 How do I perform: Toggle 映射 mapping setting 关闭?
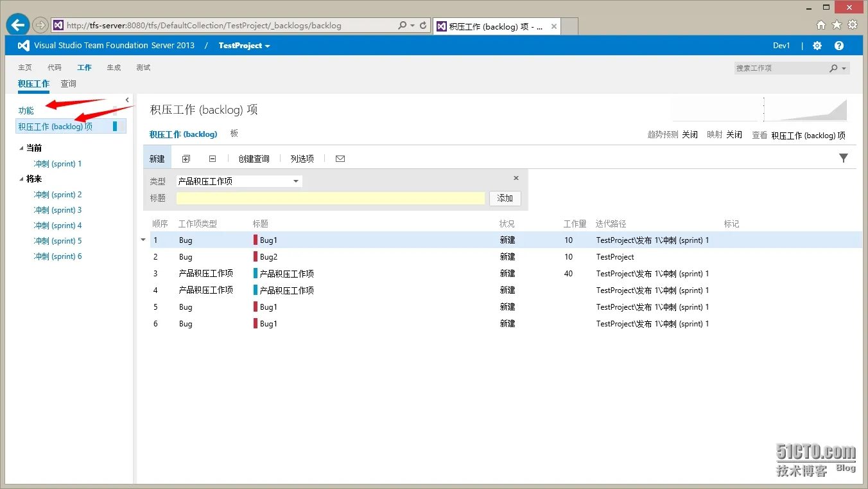[x=734, y=135]
